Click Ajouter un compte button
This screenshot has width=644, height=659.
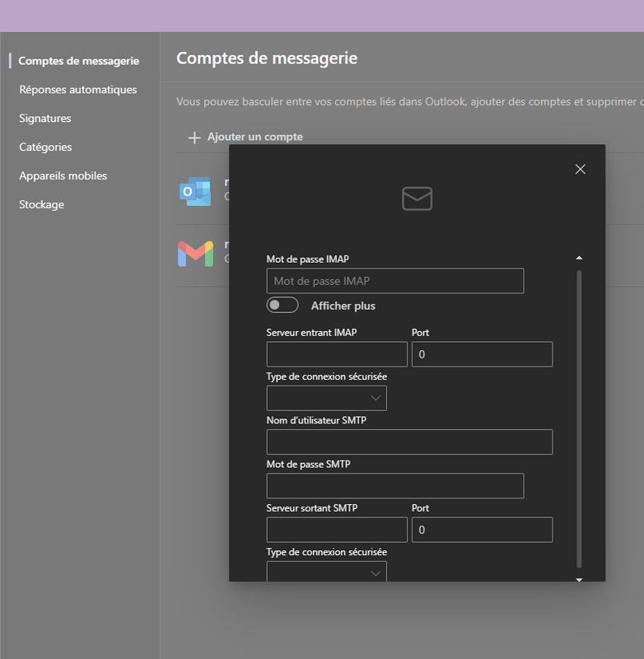coord(245,137)
